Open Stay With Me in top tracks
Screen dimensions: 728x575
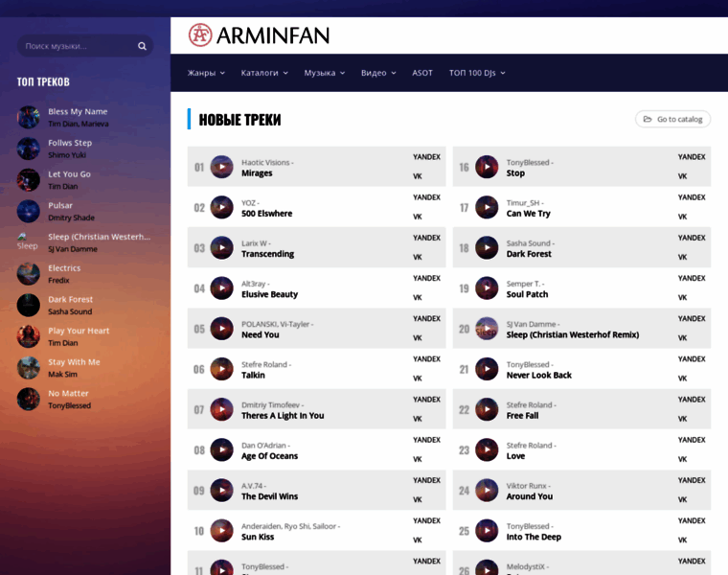(x=74, y=362)
